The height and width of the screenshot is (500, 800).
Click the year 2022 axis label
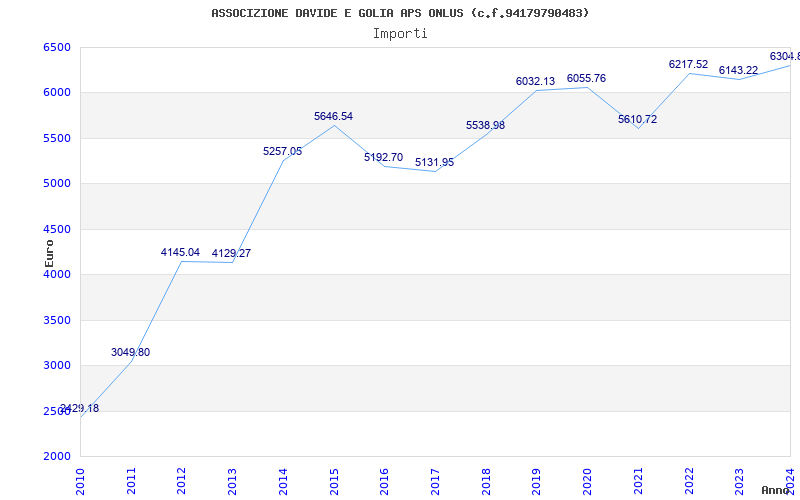point(689,481)
